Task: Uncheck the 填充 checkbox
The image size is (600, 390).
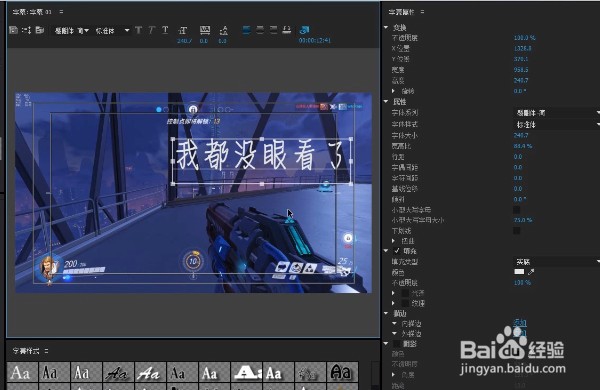Action: tap(397, 251)
